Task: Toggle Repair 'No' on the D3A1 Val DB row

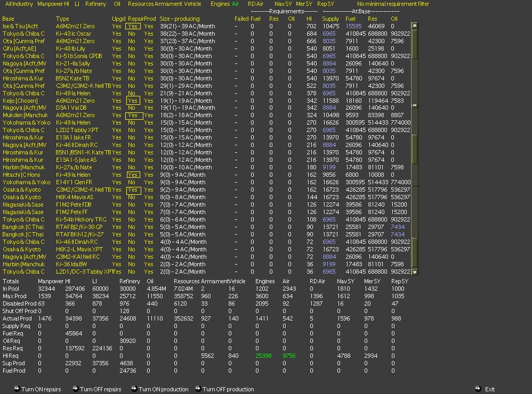Action: click(132, 108)
